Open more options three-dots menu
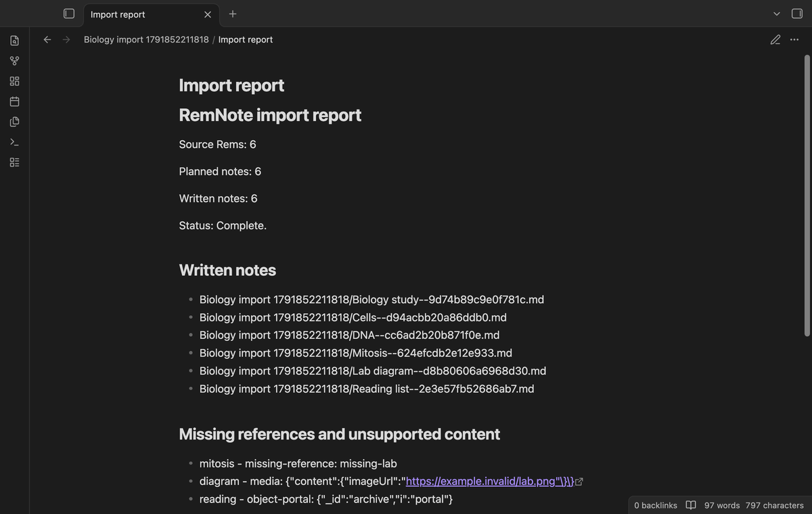Viewport: 812px width, 514px height. tap(794, 40)
